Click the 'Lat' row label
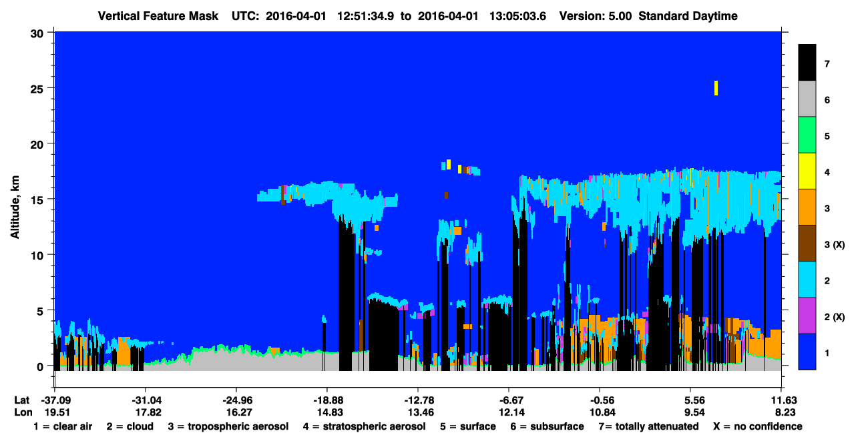This screenshot has width=868, height=445. [22, 400]
